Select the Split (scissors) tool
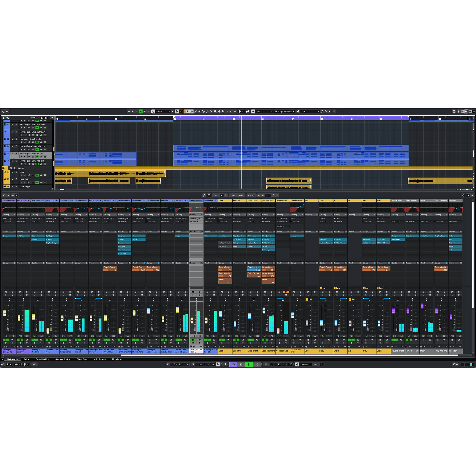476x476 pixels. [204, 111]
